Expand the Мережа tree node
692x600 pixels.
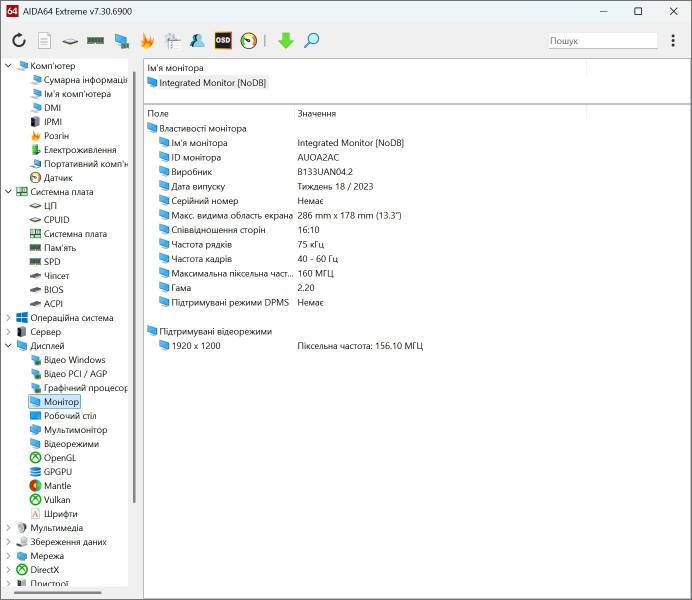pyautogui.click(x=8, y=556)
